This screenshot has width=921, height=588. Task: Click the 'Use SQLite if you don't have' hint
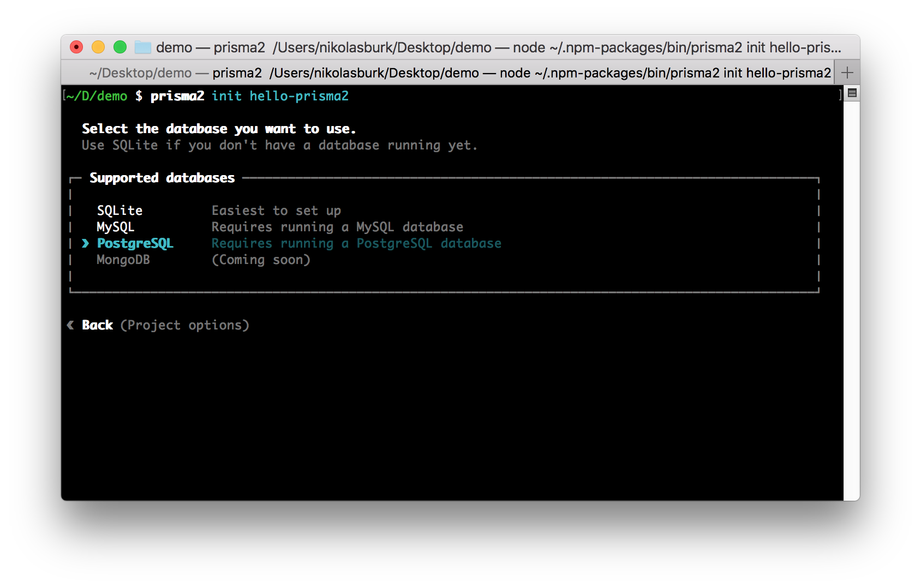[x=279, y=145]
